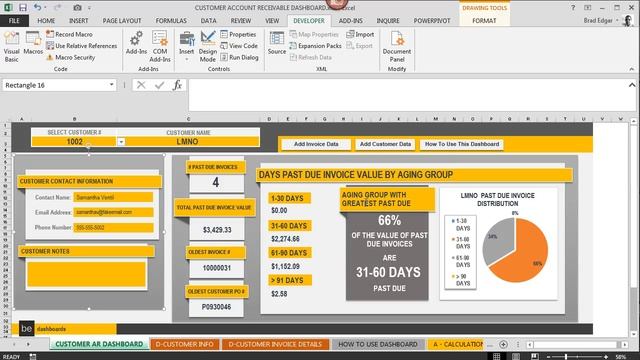Switch to the HOME tab

pyautogui.click(x=46, y=20)
